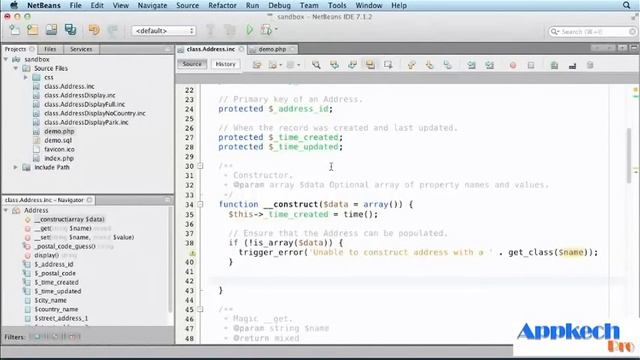Screen dimensions: 640x360
Task: Click the Comment editor toolbar icon
Action: click(x=554, y=65)
